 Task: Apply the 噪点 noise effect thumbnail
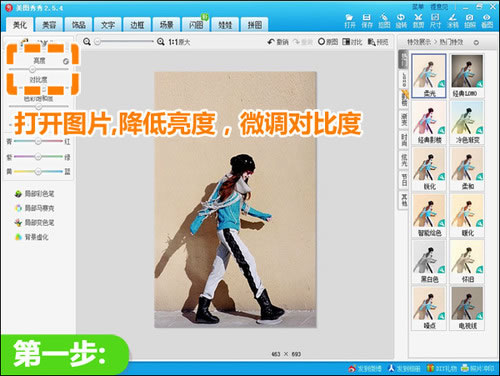point(429,308)
